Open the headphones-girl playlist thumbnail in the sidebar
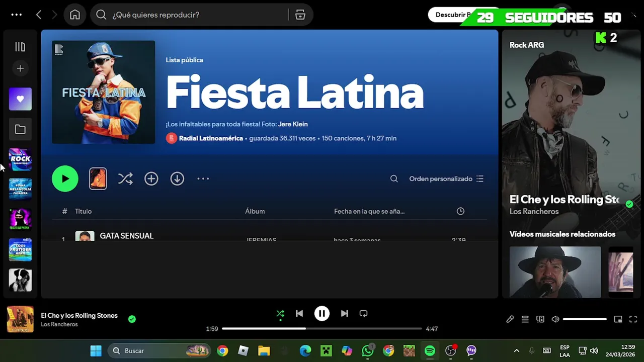Viewport: 644px width, 362px height. tap(20, 280)
